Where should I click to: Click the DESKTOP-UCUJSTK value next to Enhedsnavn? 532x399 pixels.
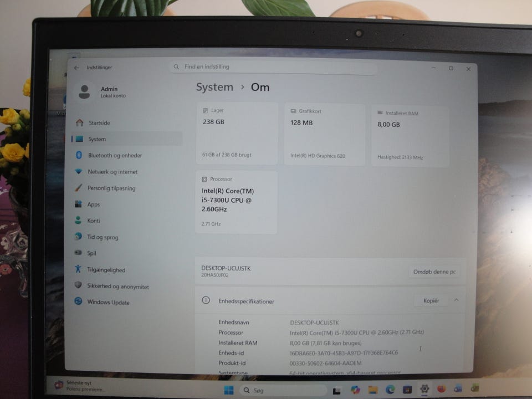point(314,323)
